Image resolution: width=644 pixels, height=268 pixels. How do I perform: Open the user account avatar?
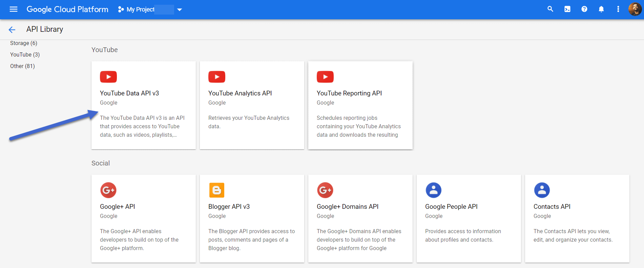click(635, 9)
